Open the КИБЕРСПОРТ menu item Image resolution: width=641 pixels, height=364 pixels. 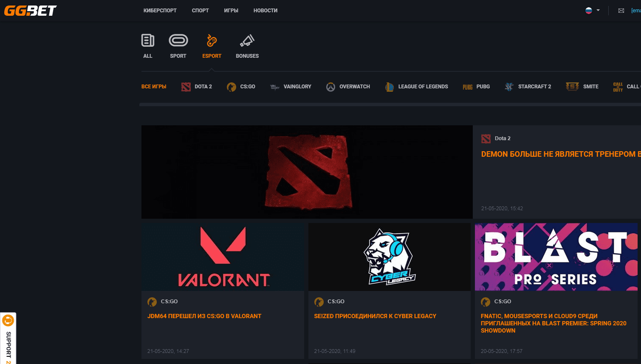[160, 10]
